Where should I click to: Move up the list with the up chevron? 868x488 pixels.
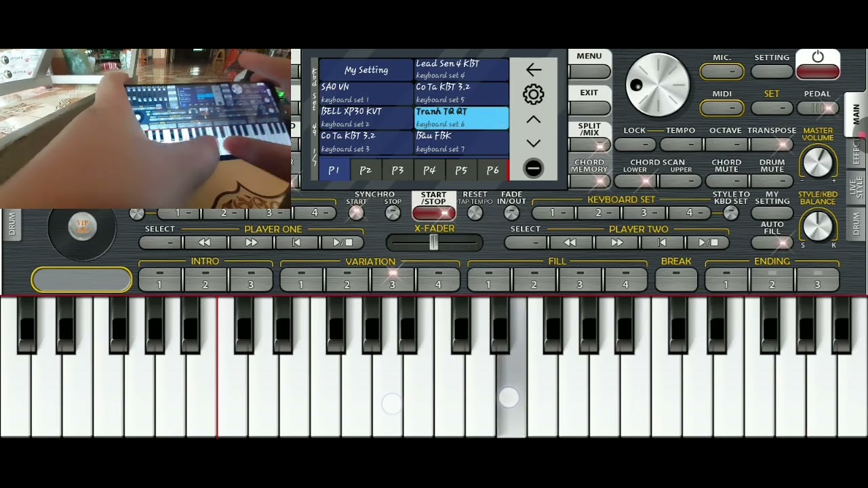click(x=534, y=119)
